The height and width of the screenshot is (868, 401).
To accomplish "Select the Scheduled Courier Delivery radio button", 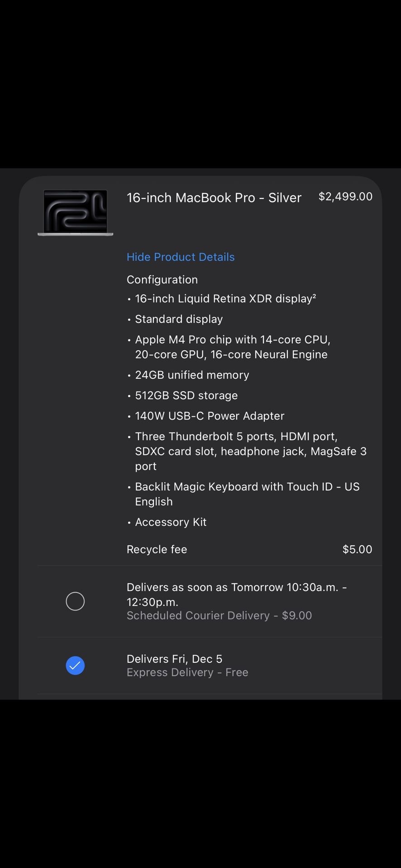I will (x=75, y=601).
